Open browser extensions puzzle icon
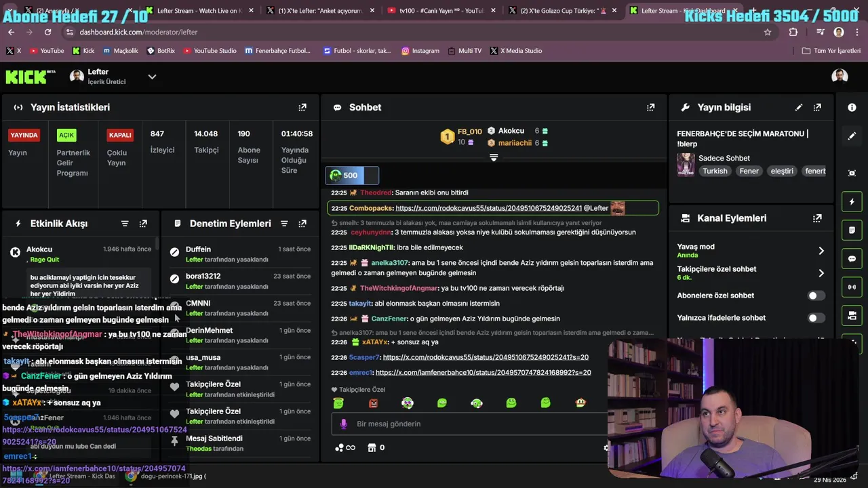This screenshot has width=868, height=488. [793, 32]
